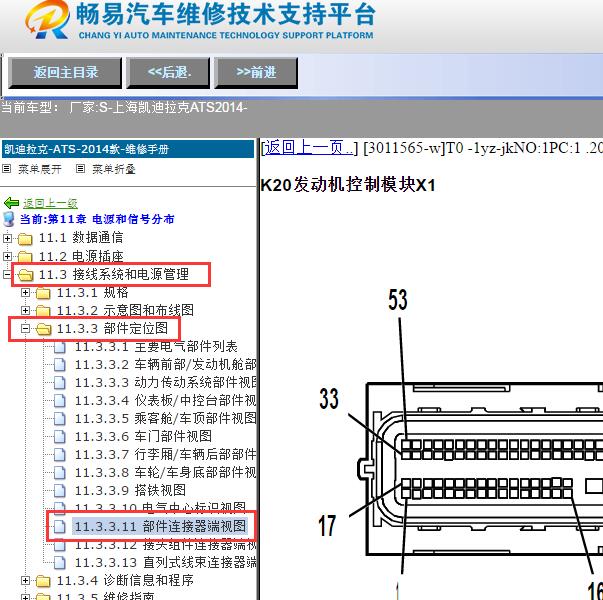Screen dimensions: 603x600
Task: Collapse the 11.3 接线系统和电源管理 node
Action: coord(7,275)
